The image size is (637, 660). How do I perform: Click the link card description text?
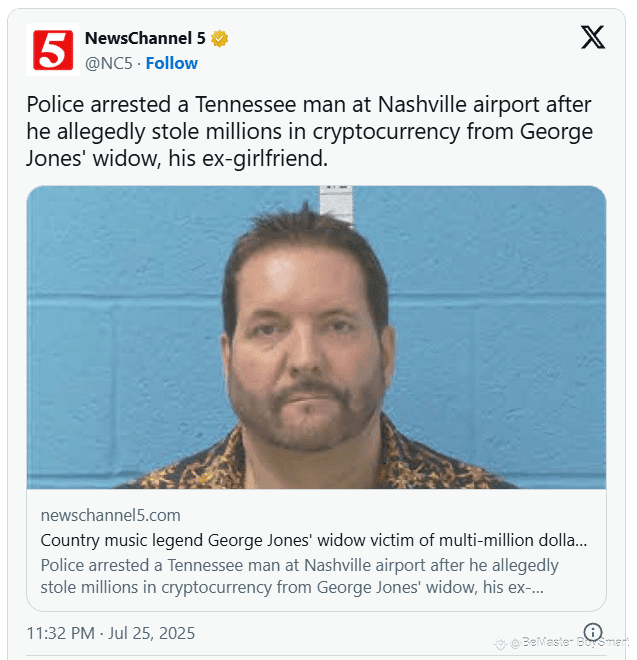pyautogui.click(x=299, y=576)
